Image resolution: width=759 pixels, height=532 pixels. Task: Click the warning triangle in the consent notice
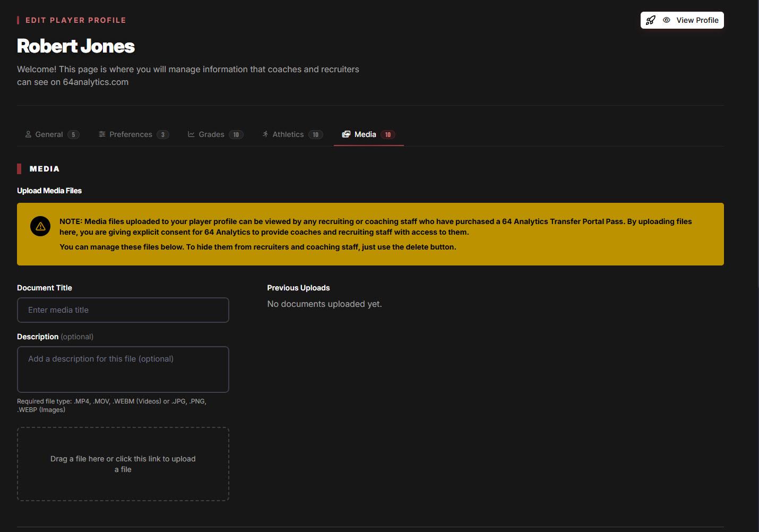tap(40, 226)
